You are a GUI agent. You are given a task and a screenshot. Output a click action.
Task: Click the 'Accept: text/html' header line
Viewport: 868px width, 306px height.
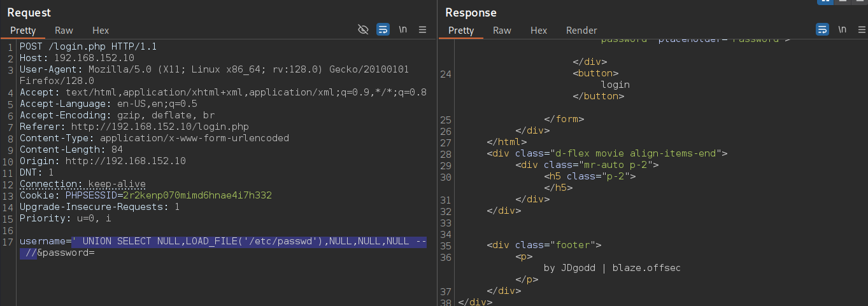tap(223, 92)
